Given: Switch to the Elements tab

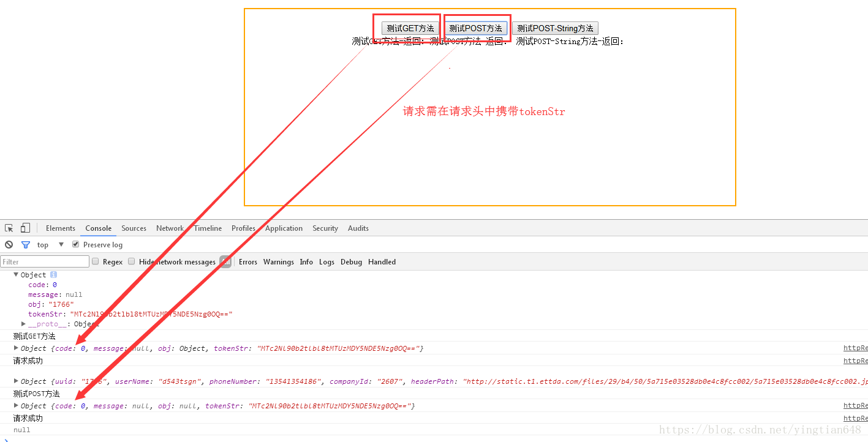Looking at the screenshot, I should 61,228.
